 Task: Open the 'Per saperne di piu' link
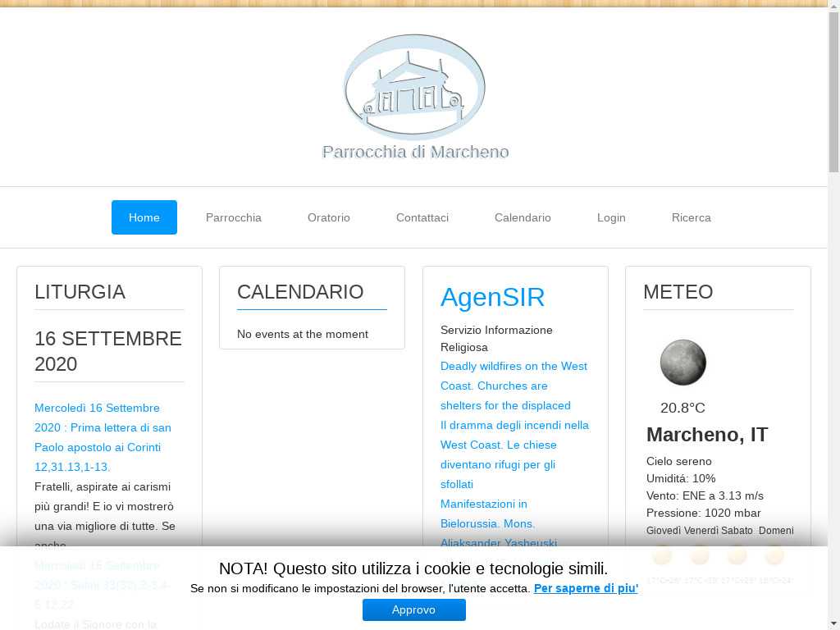[x=586, y=588]
